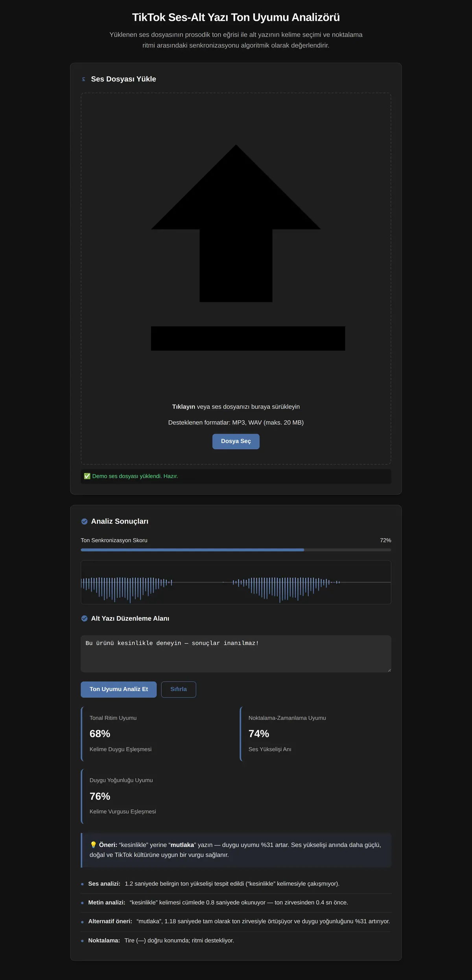The height and width of the screenshot is (980, 472).
Task: Click "Tıklayın veya ses dosyanızı buraya sürükleyin" text
Action: pos(236,407)
